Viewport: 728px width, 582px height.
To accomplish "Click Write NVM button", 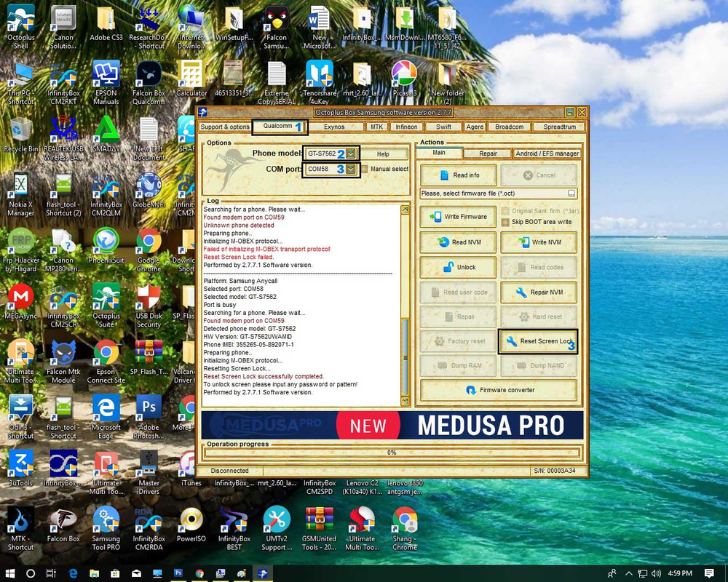I will tap(539, 242).
